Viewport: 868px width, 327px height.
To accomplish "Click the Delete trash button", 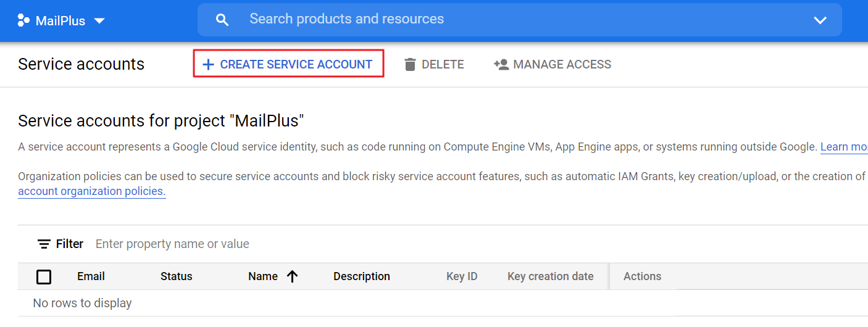I will pos(433,64).
